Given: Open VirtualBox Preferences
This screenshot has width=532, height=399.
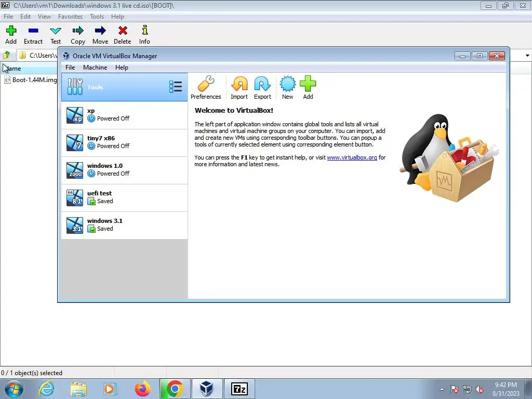Looking at the screenshot, I should pyautogui.click(x=206, y=87).
